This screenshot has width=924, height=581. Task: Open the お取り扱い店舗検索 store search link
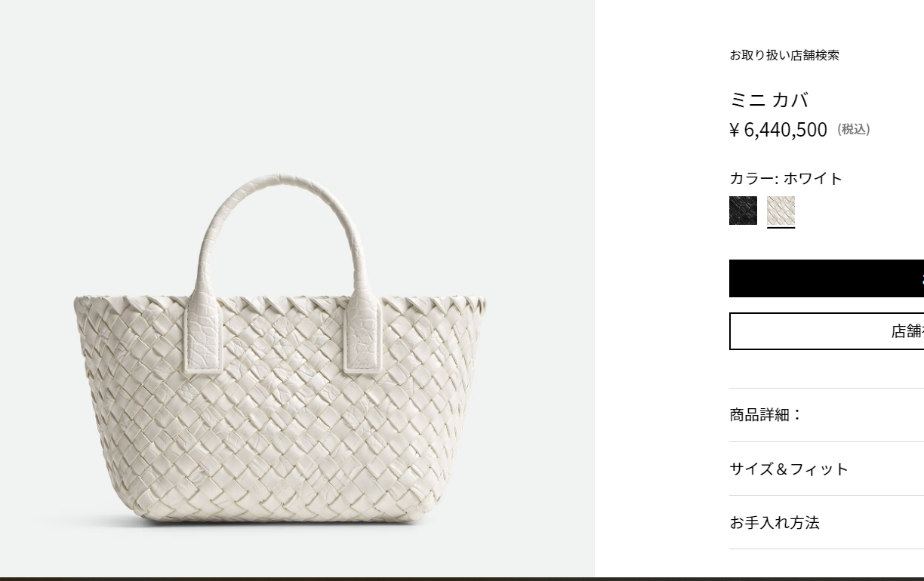[784, 55]
